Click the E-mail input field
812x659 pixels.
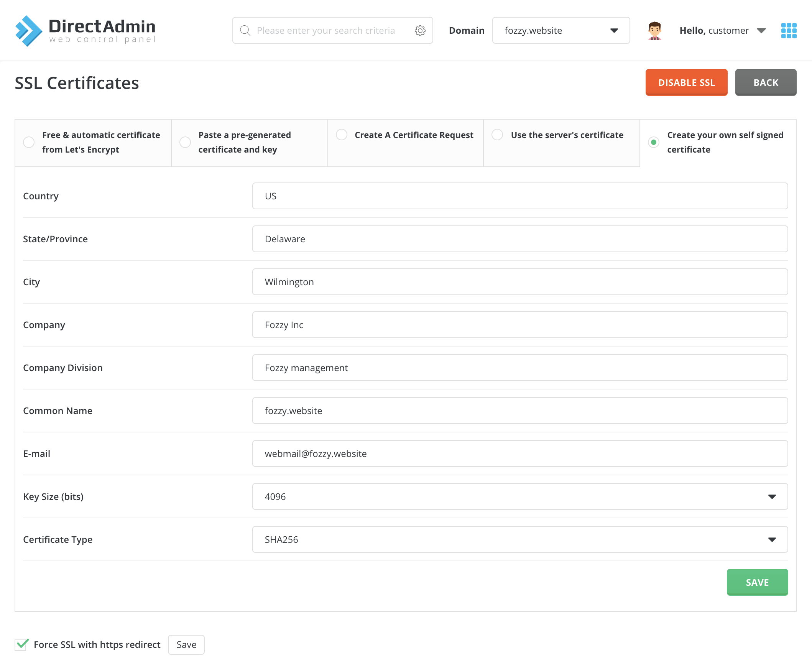pyautogui.click(x=520, y=454)
